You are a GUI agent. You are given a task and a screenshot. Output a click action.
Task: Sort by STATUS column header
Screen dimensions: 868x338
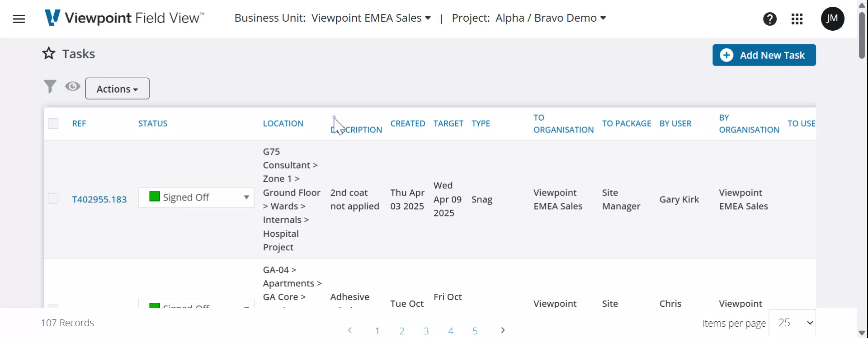[153, 123]
